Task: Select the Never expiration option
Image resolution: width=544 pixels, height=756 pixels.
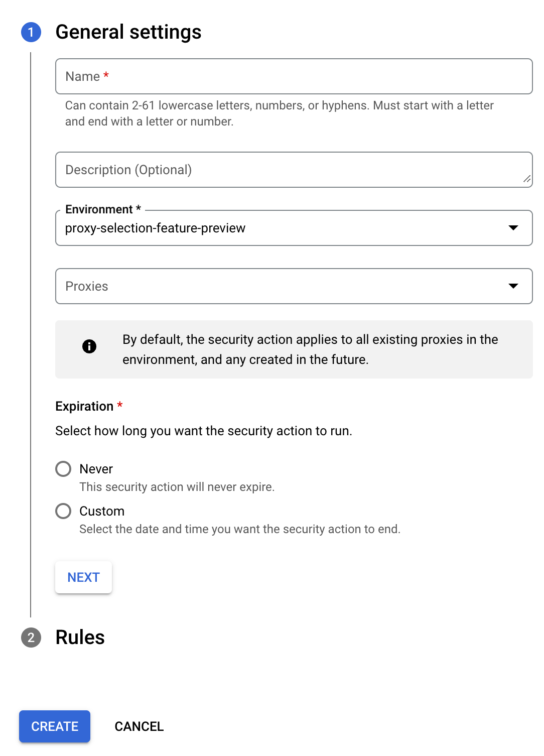Action: pos(63,469)
